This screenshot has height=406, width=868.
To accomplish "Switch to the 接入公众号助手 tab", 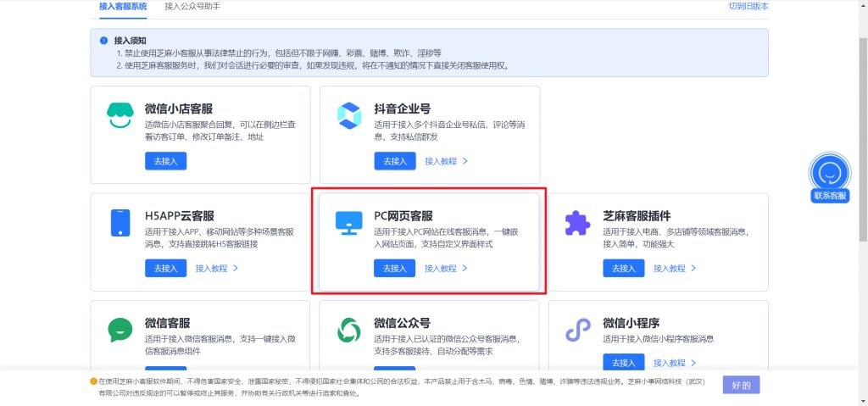I will [x=192, y=7].
